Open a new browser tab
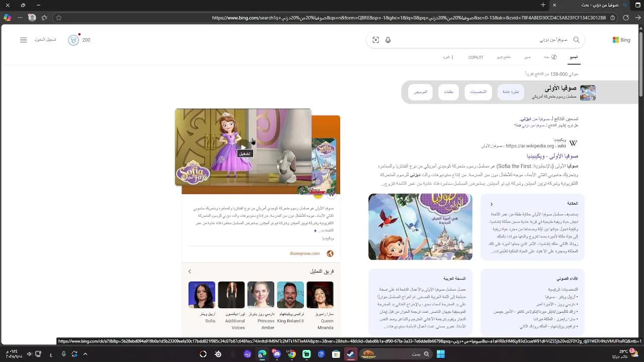Screen dimensions: 644x362 click(543, 5)
